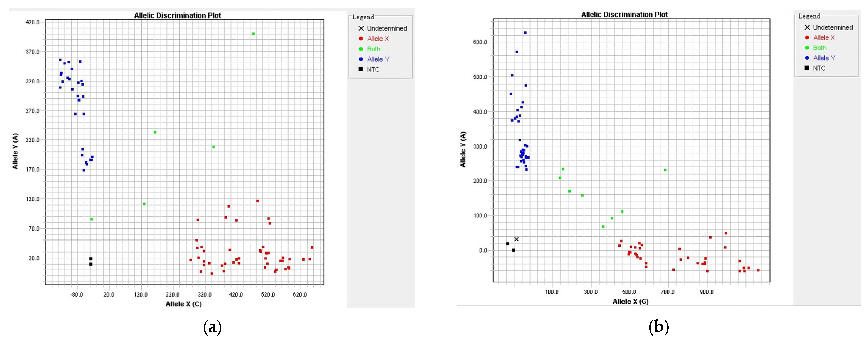Click the Allele Y (A) label of plot a
Image resolution: width=868 pixels, height=341 pixels.
coord(15,151)
